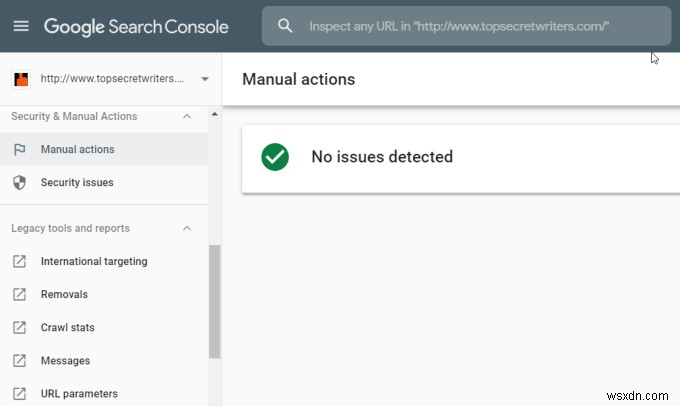Viewport: 680px width, 406px height.
Task: Click the International targeting external-link icon
Action: 20,261
